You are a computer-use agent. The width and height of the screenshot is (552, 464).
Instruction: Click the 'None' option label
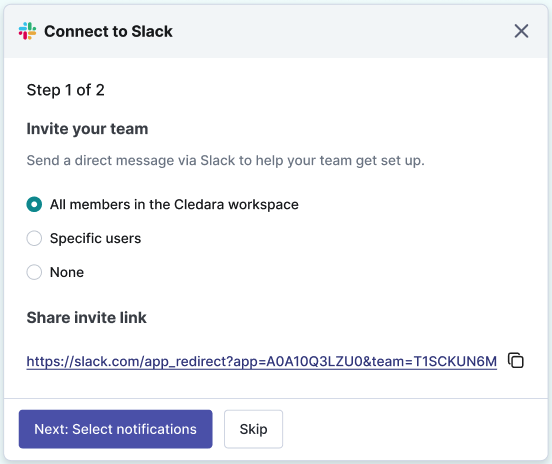(x=67, y=272)
